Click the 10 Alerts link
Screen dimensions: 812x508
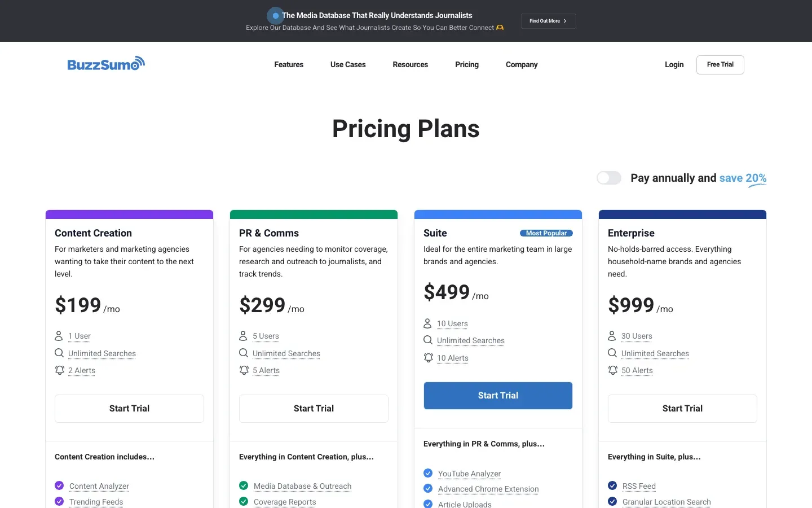coord(453,358)
